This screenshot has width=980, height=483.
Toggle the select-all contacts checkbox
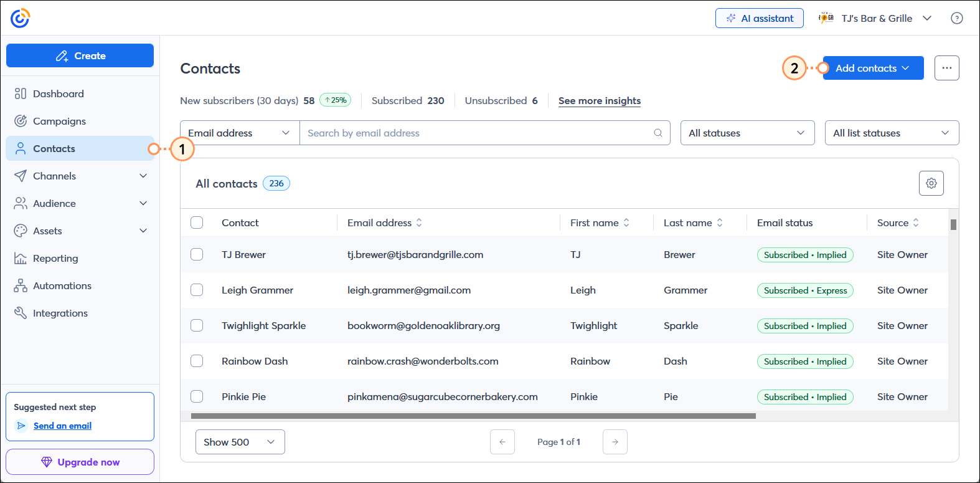[197, 222]
